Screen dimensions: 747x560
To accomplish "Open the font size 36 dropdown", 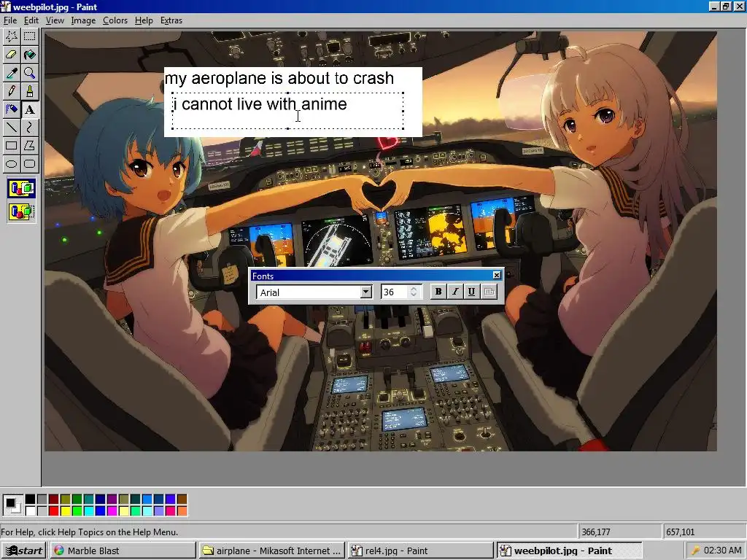I will (414, 292).
